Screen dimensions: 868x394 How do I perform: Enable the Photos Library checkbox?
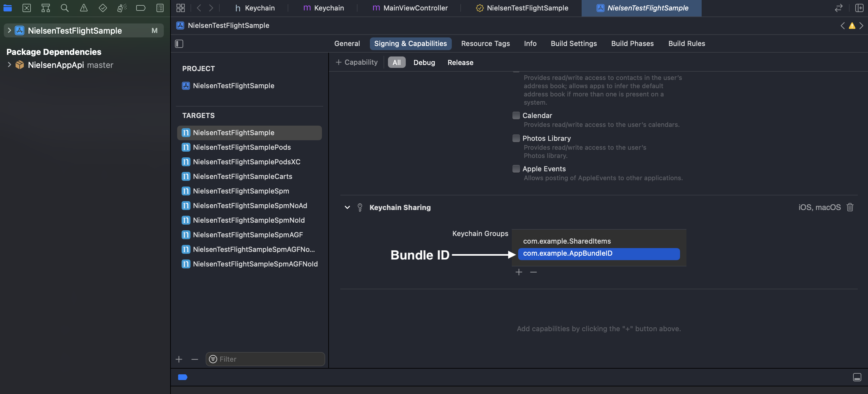pos(516,138)
